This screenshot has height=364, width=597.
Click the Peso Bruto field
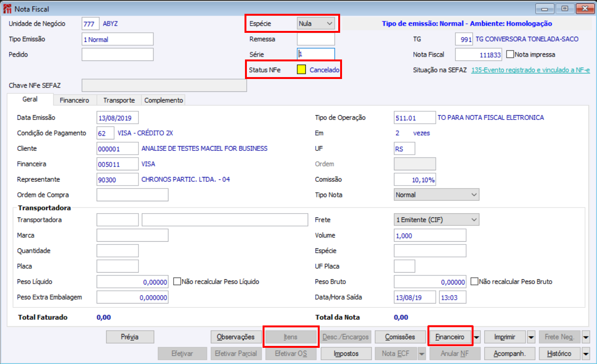[x=430, y=282]
